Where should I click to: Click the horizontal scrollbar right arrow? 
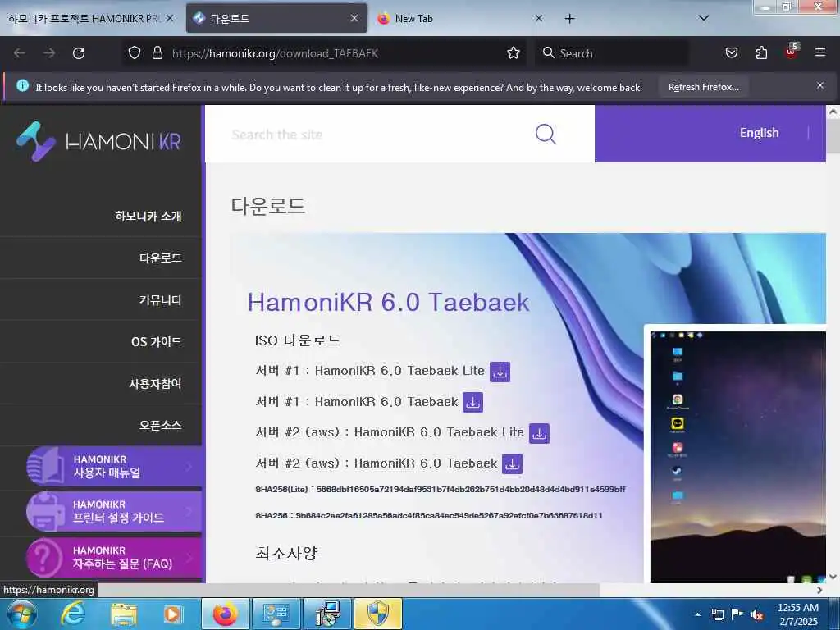click(819, 590)
